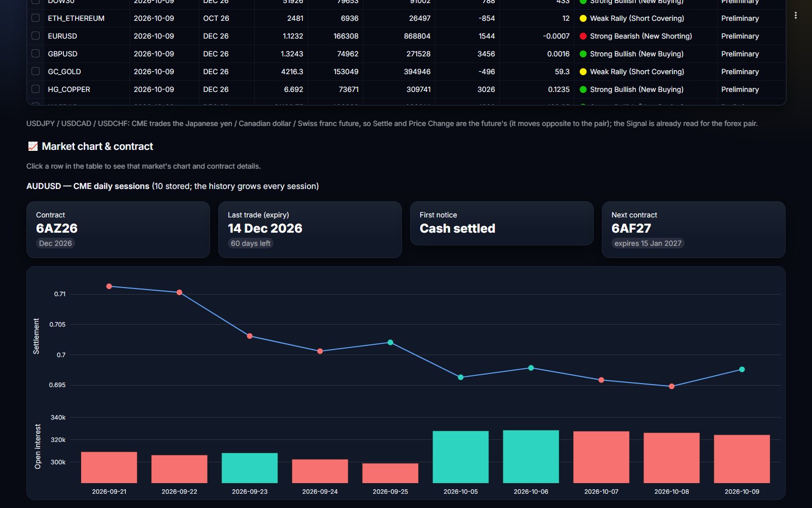The width and height of the screenshot is (812, 508).
Task: Click the Contract 6AZ26 card
Action: click(x=118, y=230)
